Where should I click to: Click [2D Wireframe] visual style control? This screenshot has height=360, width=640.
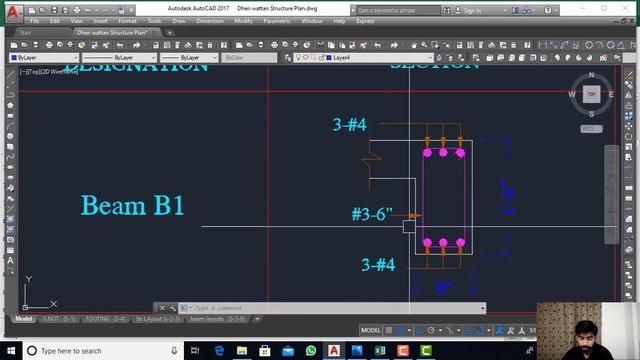(x=59, y=72)
